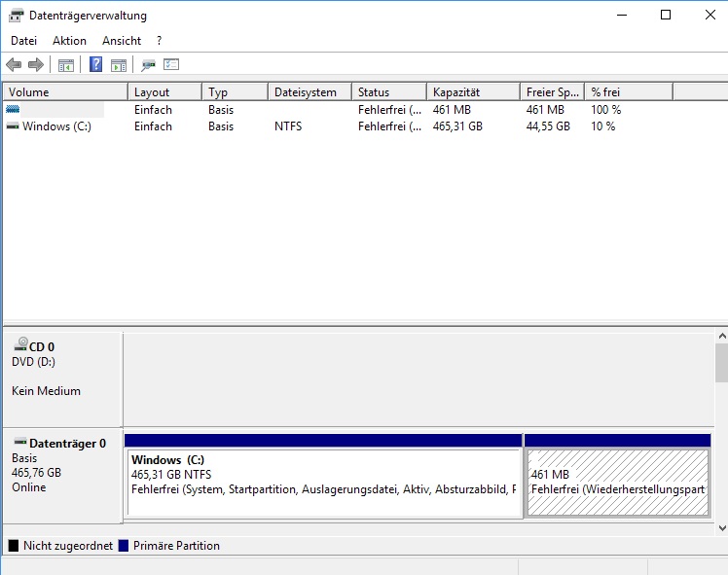728x575 pixels.
Task: Click the Datenträgerverwaltung title bar icon
Action: pos(16,16)
